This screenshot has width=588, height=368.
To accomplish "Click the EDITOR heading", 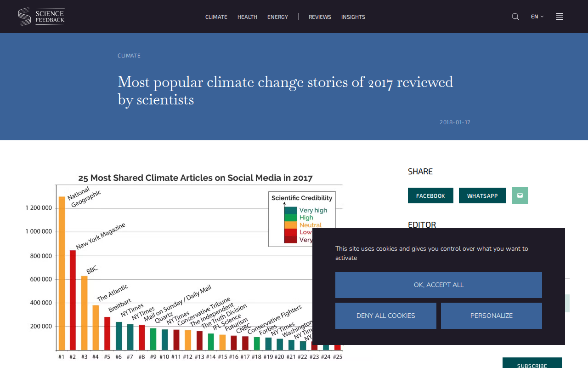I will pyautogui.click(x=422, y=225).
